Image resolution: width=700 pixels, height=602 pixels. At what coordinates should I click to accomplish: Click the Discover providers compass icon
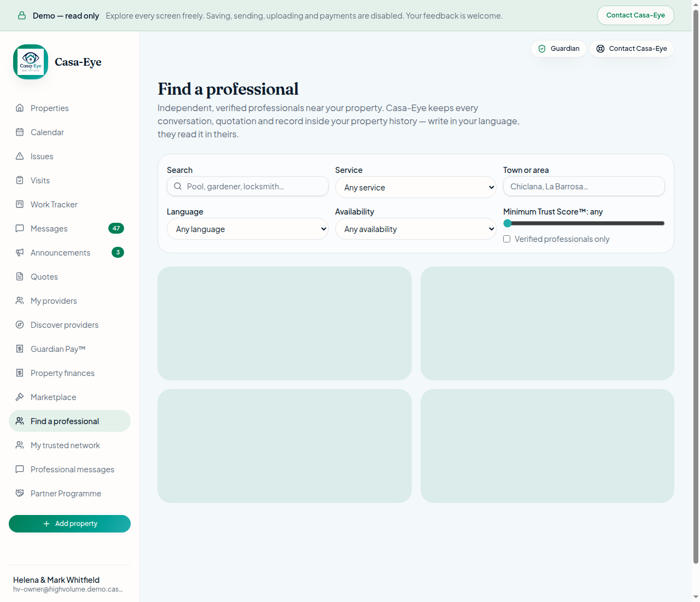[20, 325]
